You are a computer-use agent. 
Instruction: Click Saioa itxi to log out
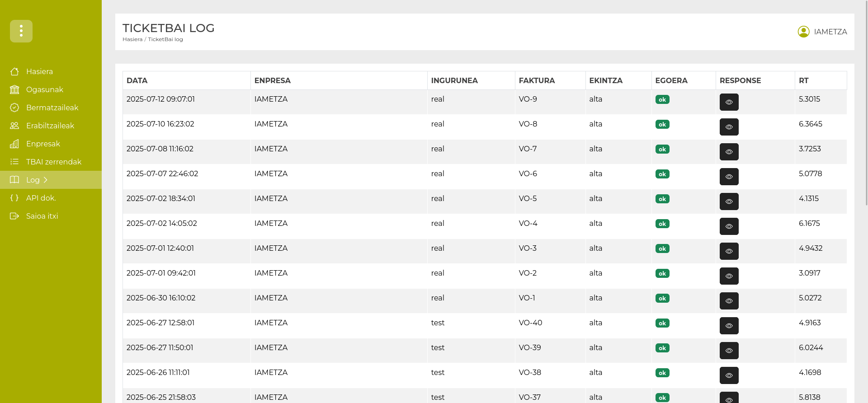click(51, 216)
